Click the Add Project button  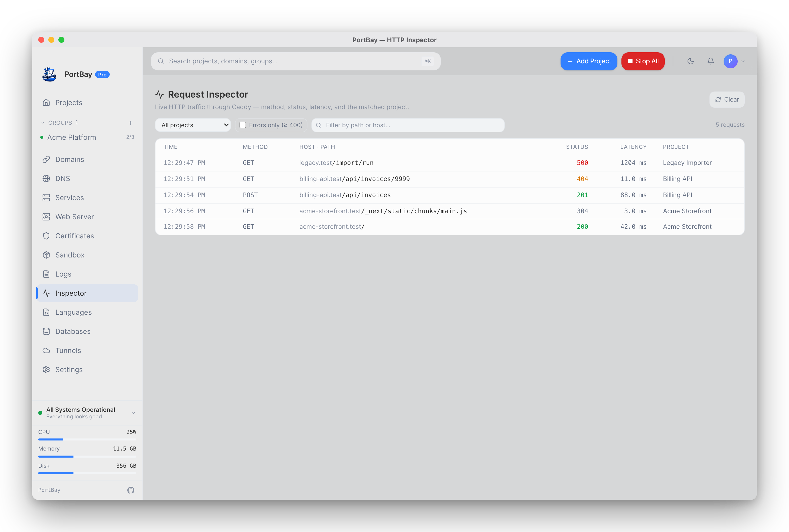coord(589,61)
